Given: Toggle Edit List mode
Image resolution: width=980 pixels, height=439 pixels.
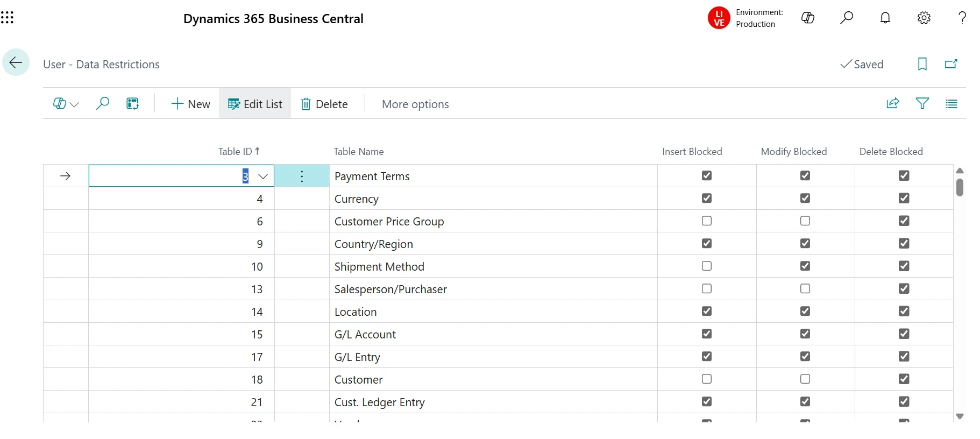Looking at the screenshot, I should 255,104.
